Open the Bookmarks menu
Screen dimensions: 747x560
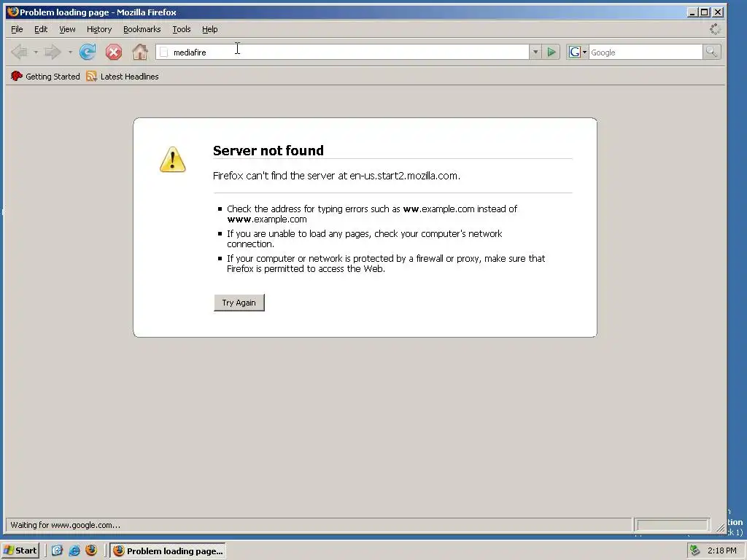tap(142, 29)
